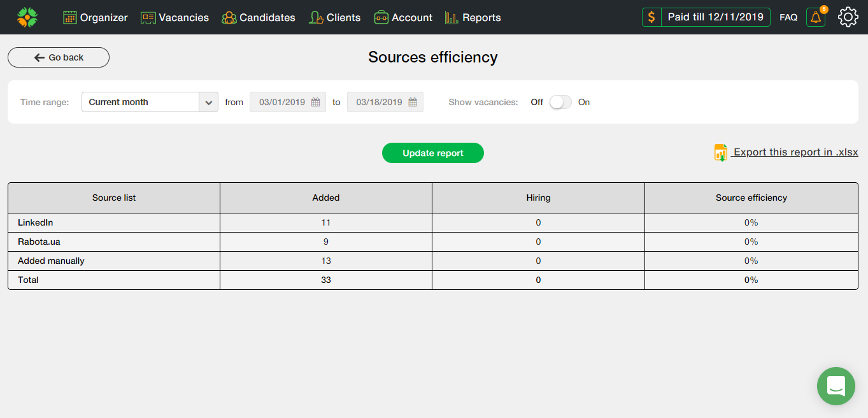
Task: Navigate to Clients page
Action: [x=334, y=18]
